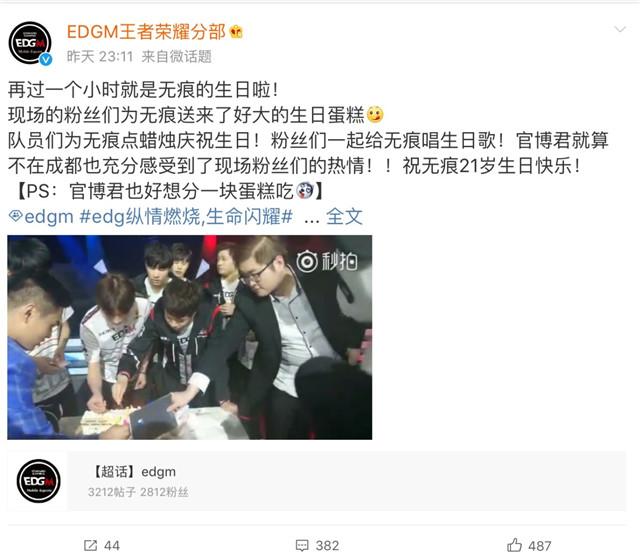Click the EDGM logo in topic card
The width and height of the screenshot is (640, 556).
tap(38, 481)
